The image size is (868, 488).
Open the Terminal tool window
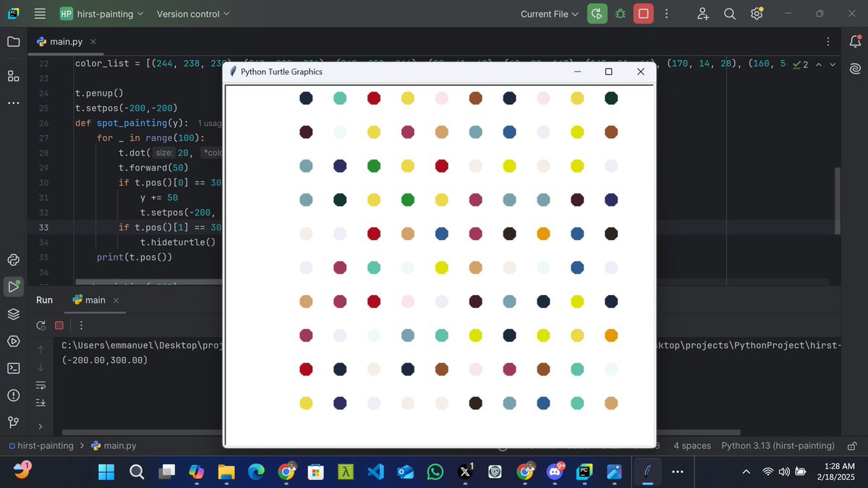[x=14, y=368]
